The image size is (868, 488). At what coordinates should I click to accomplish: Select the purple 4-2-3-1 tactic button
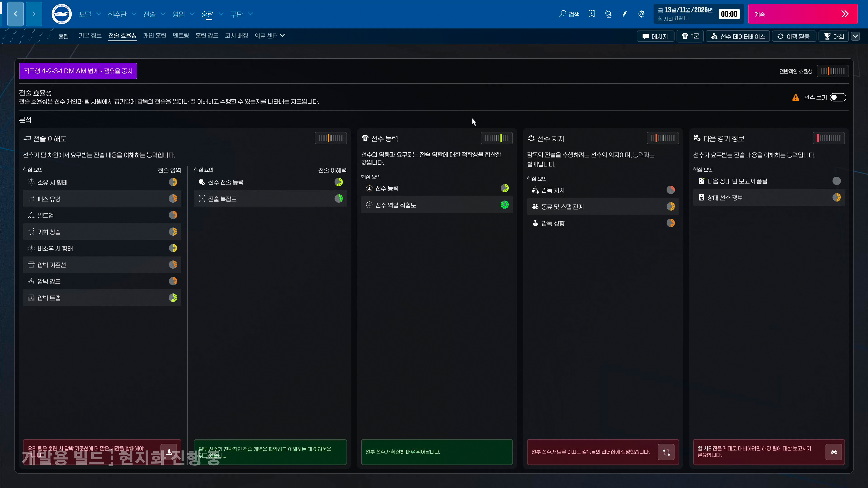pos(78,71)
